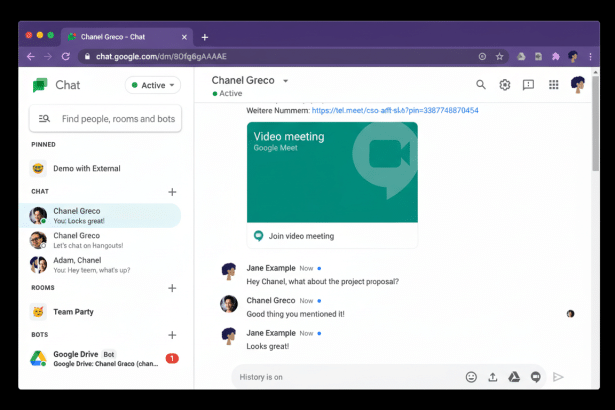The width and height of the screenshot is (615, 410).
Task: Click the Chrome profile avatar in toolbar
Action: pos(573,56)
